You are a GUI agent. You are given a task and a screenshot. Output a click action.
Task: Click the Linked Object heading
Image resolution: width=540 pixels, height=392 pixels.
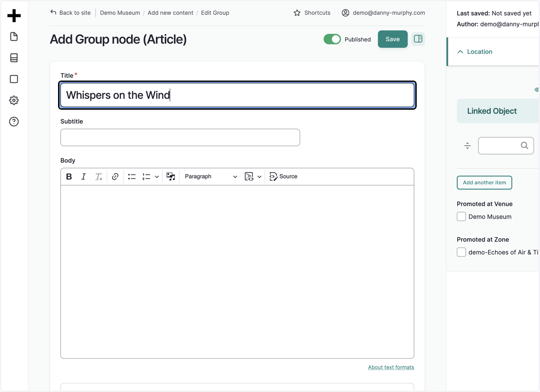(492, 111)
